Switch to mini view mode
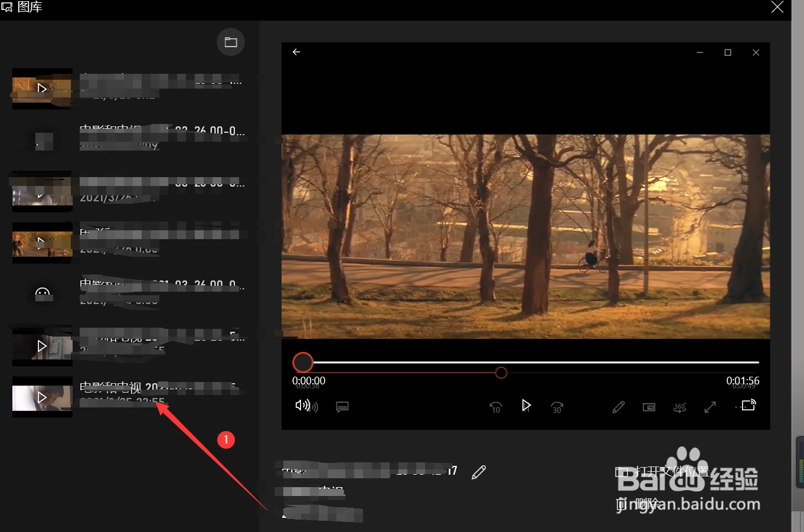 [x=649, y=407]
